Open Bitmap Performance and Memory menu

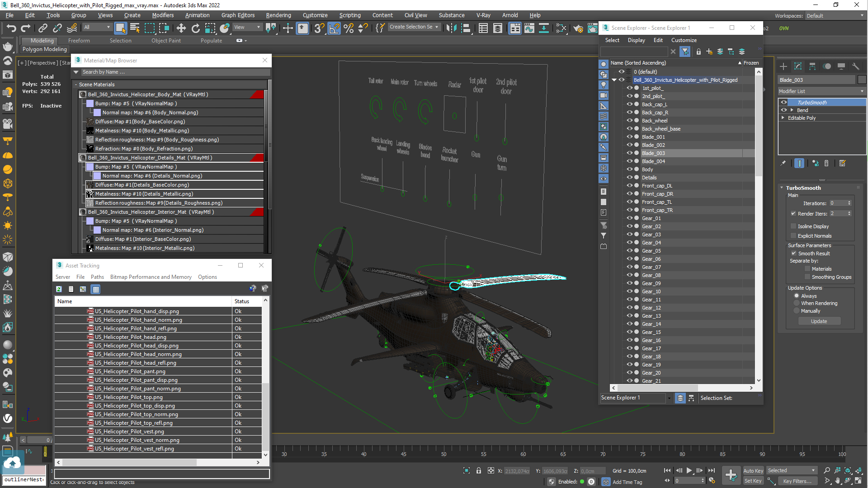point(151,277)
